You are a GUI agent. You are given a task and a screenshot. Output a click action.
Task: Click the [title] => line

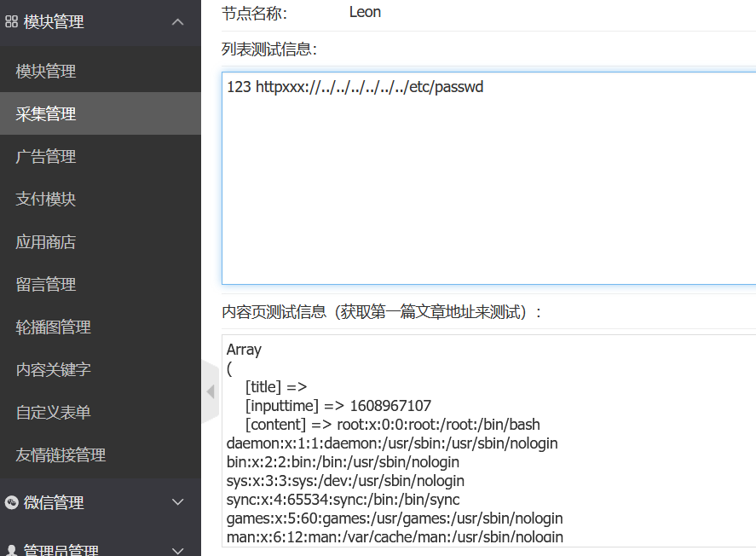(x=276, y=387)
